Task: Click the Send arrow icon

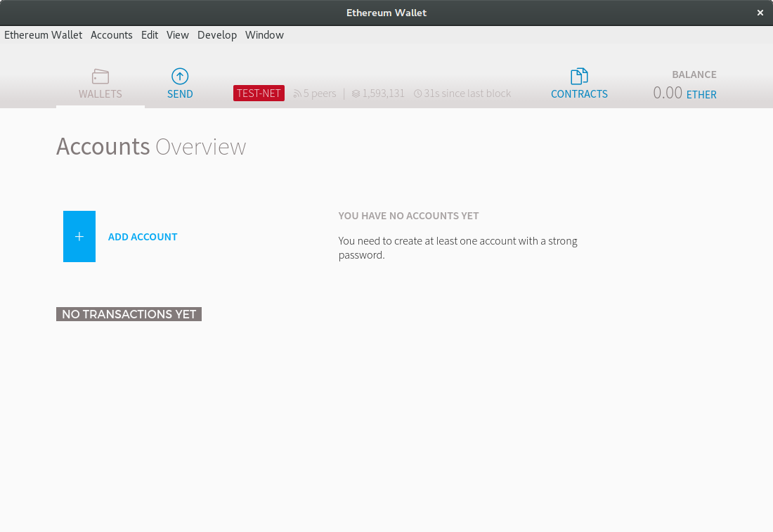Action: tap(180, 77)
